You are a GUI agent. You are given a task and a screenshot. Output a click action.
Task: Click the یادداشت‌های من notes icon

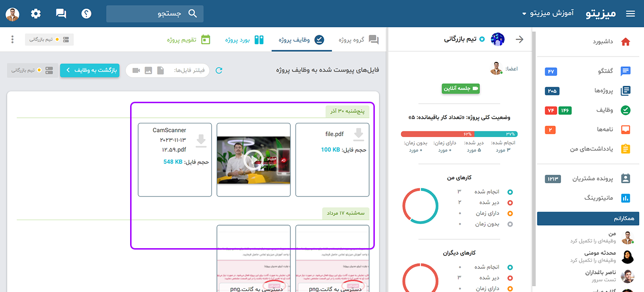(626, 149)
